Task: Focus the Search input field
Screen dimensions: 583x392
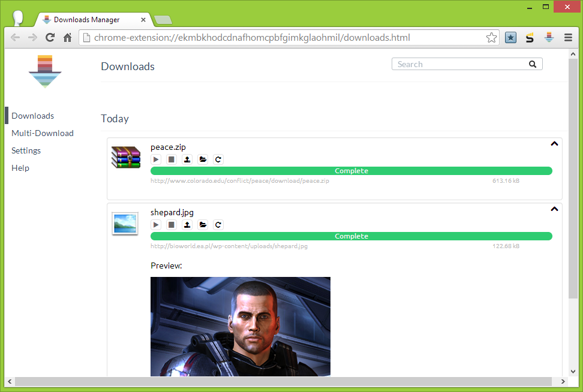Action: click(x=467, y=64)
